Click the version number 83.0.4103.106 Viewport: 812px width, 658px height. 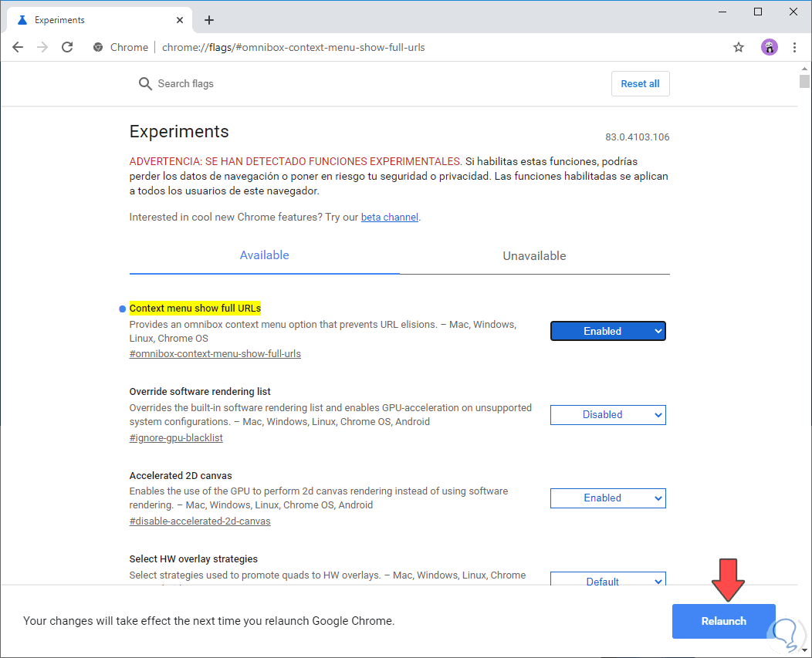638,137
